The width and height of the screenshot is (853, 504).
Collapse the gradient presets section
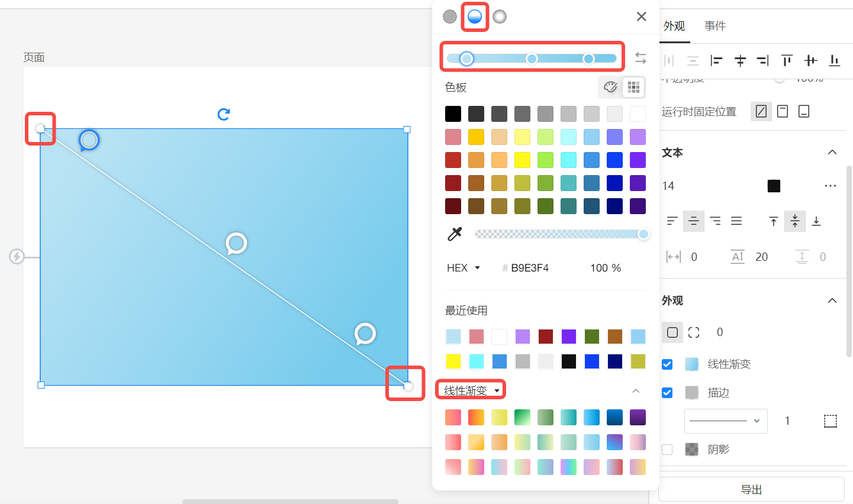click(x=636, y=390)
